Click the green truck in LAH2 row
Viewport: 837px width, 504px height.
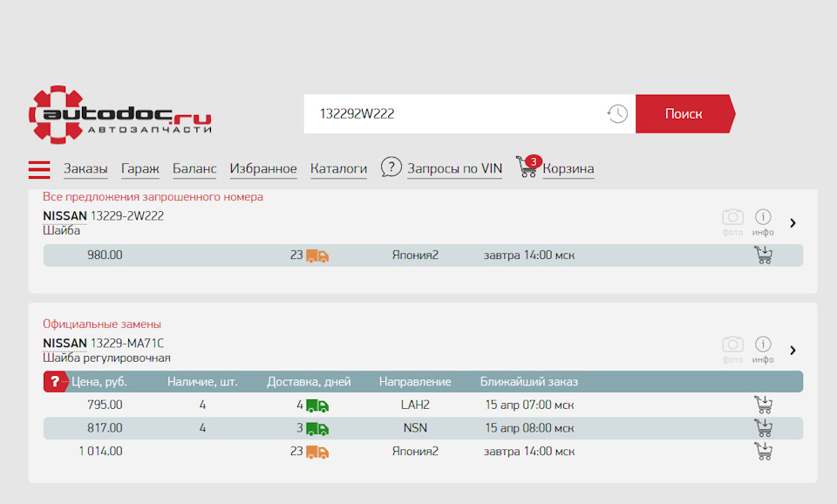[x=317, y=405]
